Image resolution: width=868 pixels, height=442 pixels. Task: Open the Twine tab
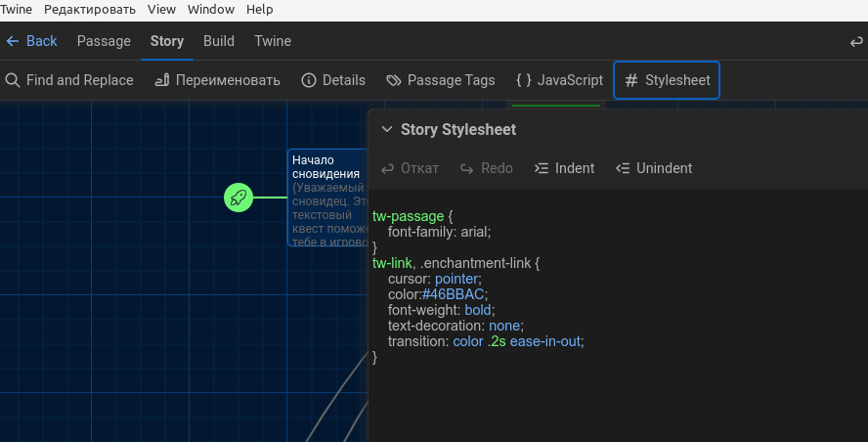coord(273,41)
